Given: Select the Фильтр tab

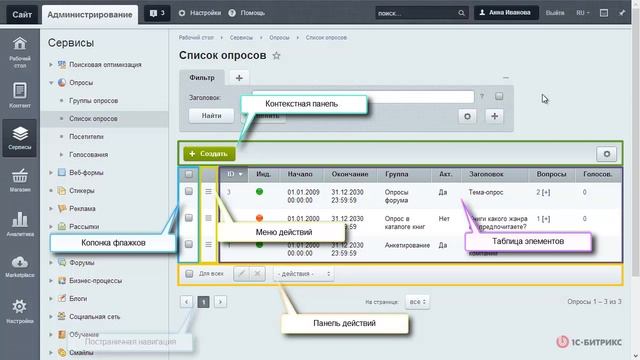Looking at the screenshot, I should coord(202,78).
